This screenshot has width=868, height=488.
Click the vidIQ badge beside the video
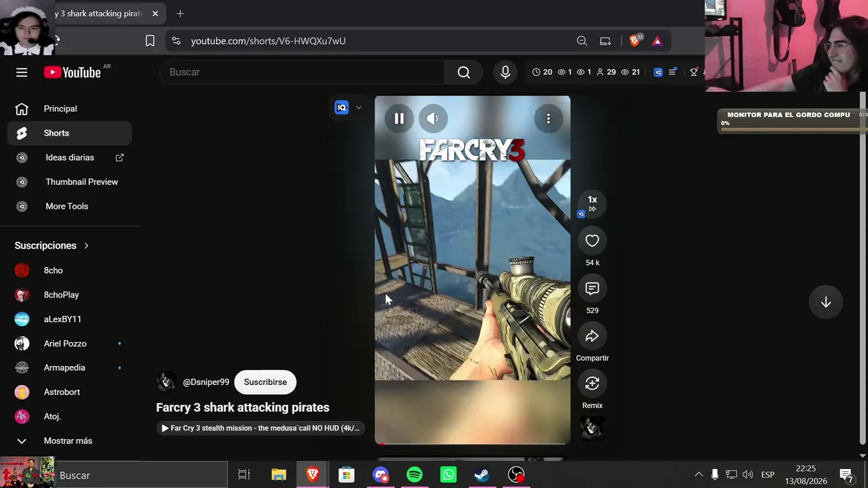pos(341,107)
